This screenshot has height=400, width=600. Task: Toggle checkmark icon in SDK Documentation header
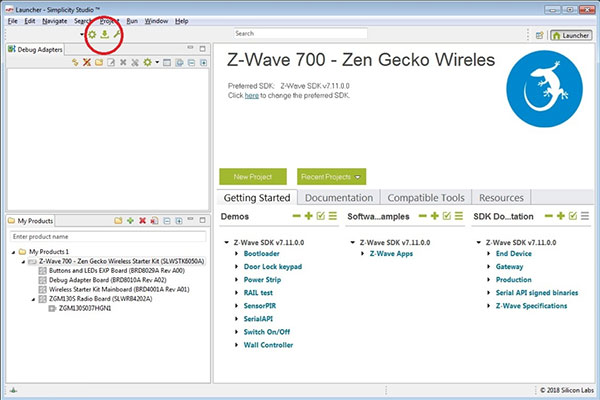tap(570, 216)
